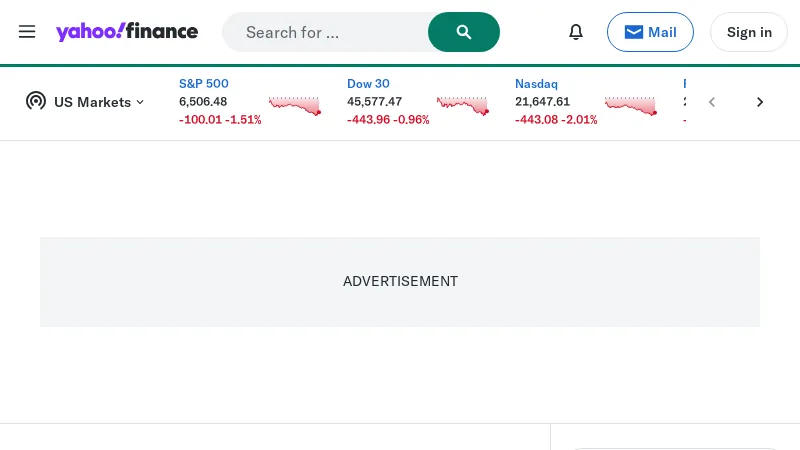The image size is (800, 450).
Task: Click the Advertisement banner area
Action: [400, 282]
